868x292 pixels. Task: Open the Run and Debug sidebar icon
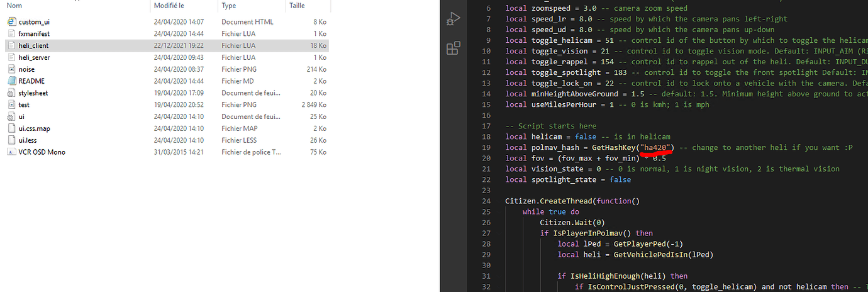coord(452,18)
